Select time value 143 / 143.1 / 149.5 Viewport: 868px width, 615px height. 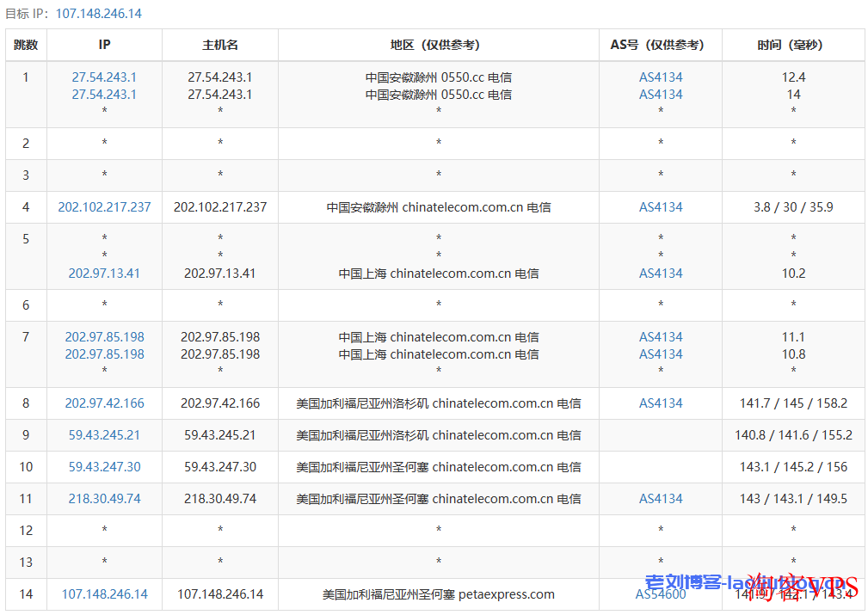click(x=793, y=499)
